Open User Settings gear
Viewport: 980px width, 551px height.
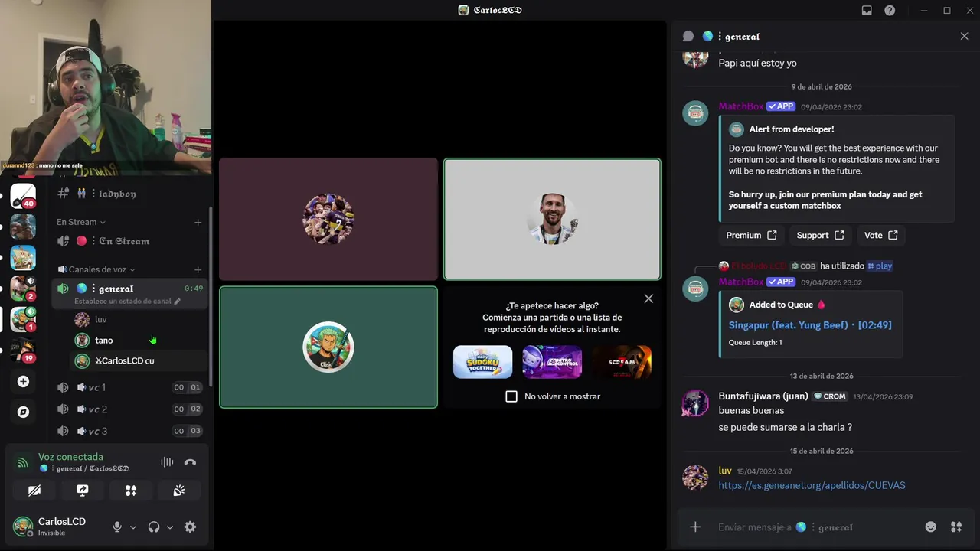(x=190, y=527)
